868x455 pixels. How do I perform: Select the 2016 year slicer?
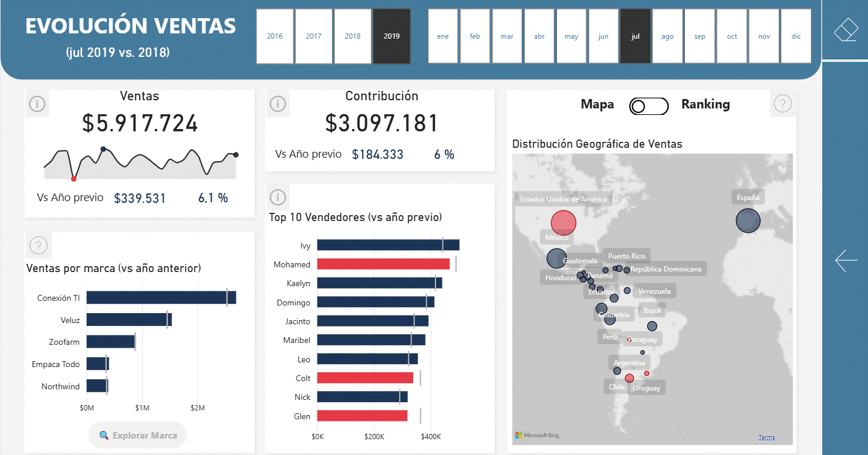tap(275, 36)
